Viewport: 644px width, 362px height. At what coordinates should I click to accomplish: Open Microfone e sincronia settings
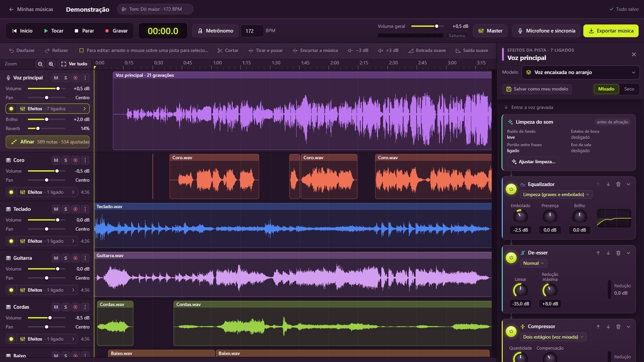click(x=547, y=31)
